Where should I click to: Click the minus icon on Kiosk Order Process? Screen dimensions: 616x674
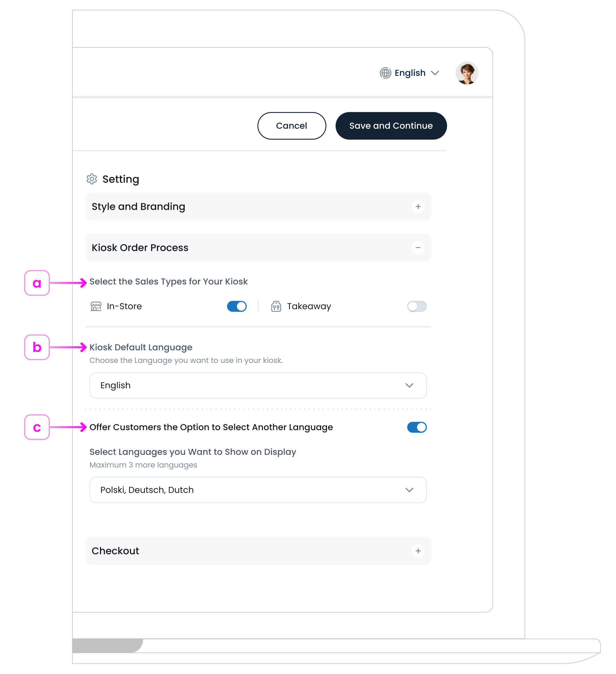click(x=418, y=248)
